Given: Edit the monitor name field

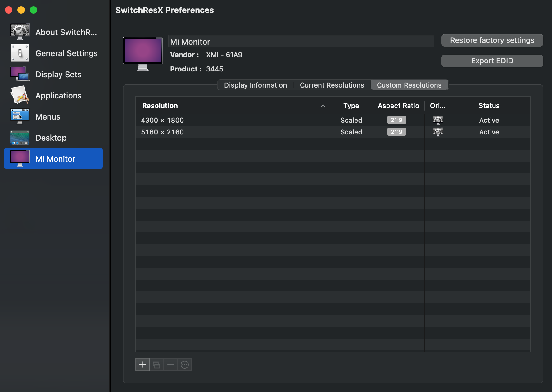Looking at the screenshot, I should pos(301,41).
